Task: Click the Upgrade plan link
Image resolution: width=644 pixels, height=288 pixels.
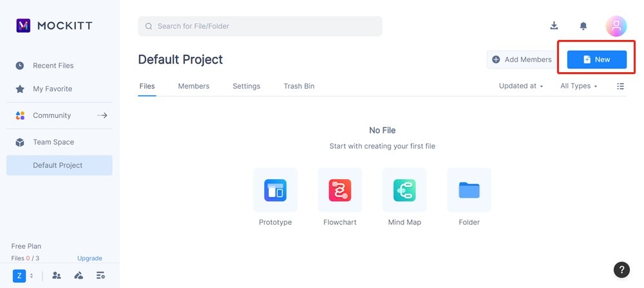Action: point(90,258)
